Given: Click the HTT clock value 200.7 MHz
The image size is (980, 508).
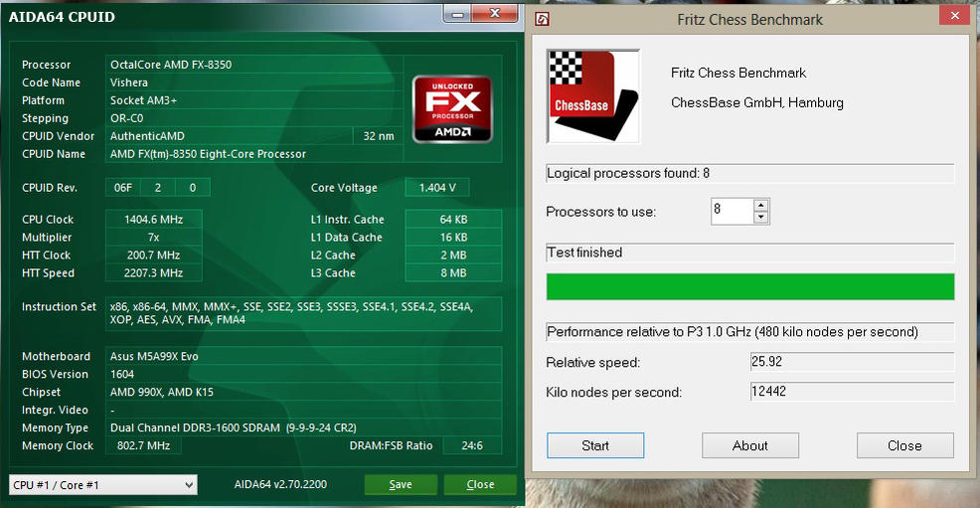Looking at the screenshot, I should [154, 254].
